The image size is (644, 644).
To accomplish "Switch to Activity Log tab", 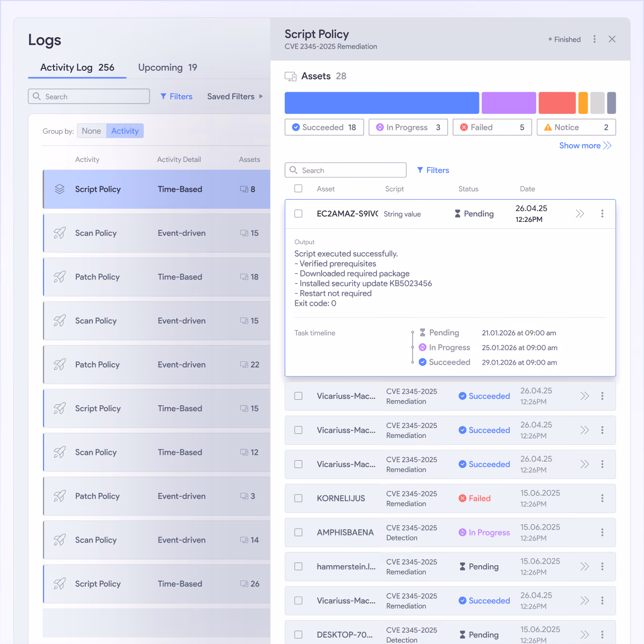I will (x=77, y=67).
